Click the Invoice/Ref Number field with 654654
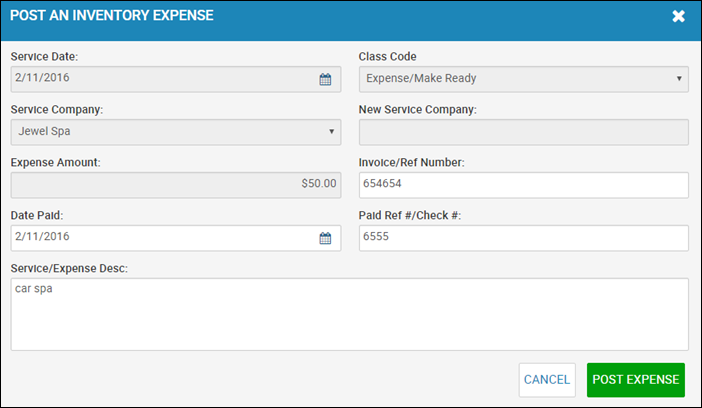The width and height of the screenshot is (702, 408). point(523,185)
